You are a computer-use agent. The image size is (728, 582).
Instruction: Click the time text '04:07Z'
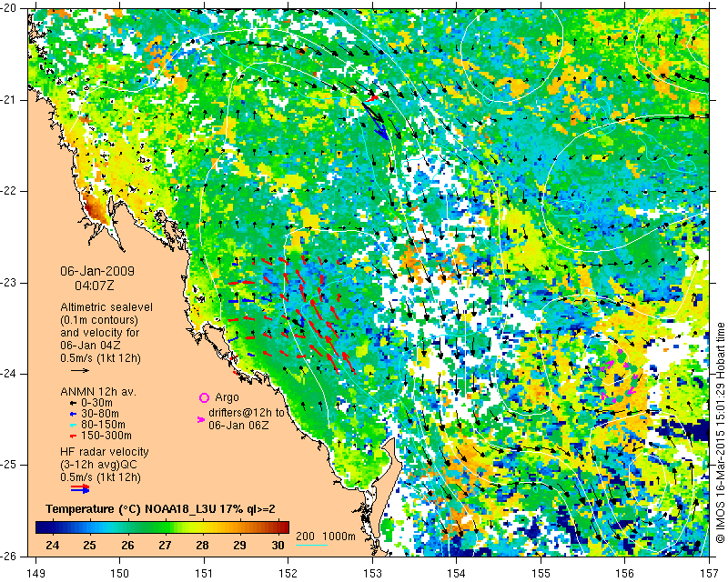pyautogui.click(x=95, y=286)
